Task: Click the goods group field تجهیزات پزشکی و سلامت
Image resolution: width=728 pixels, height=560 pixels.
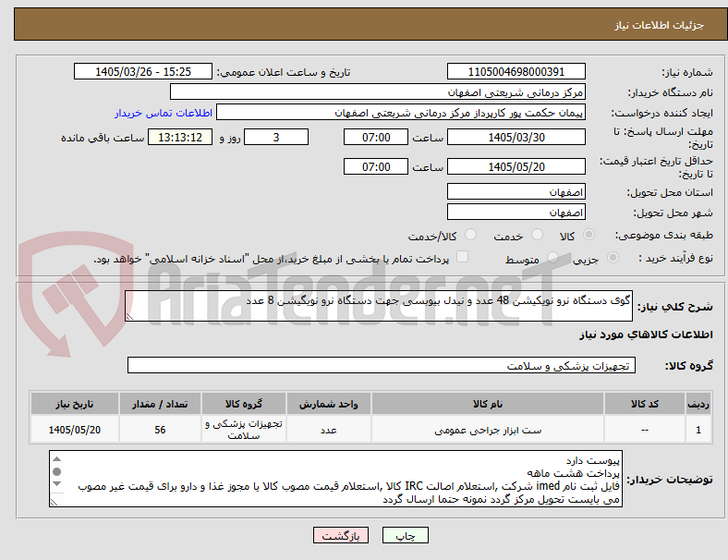Action: pos(382,365)
